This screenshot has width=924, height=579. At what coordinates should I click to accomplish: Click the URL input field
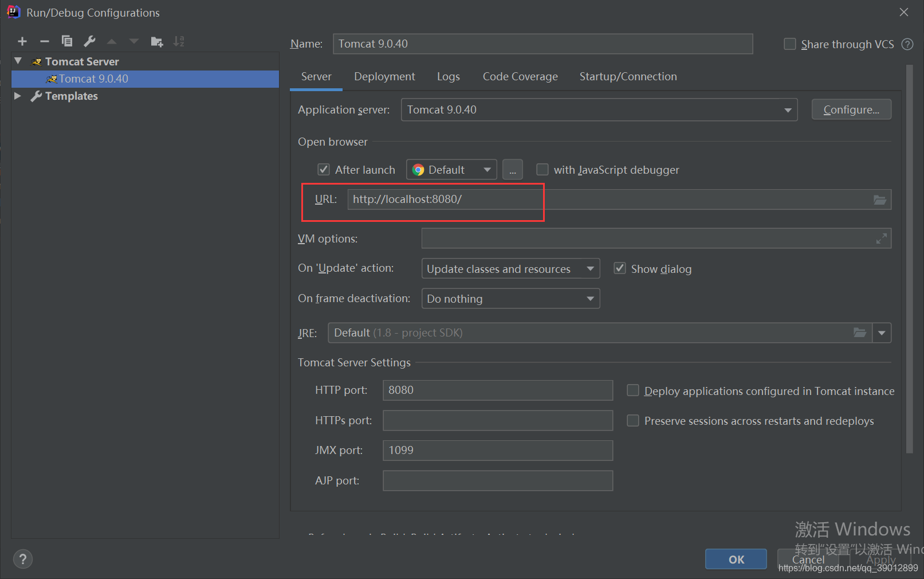619,199
